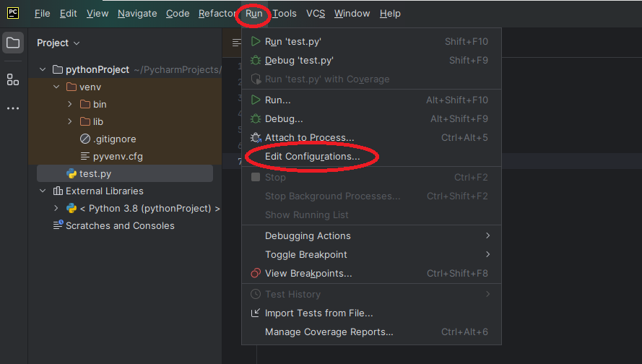Screen dimensions: 642x364
Task: Collapse the pythonProject root folder
Action: point(43,70)
